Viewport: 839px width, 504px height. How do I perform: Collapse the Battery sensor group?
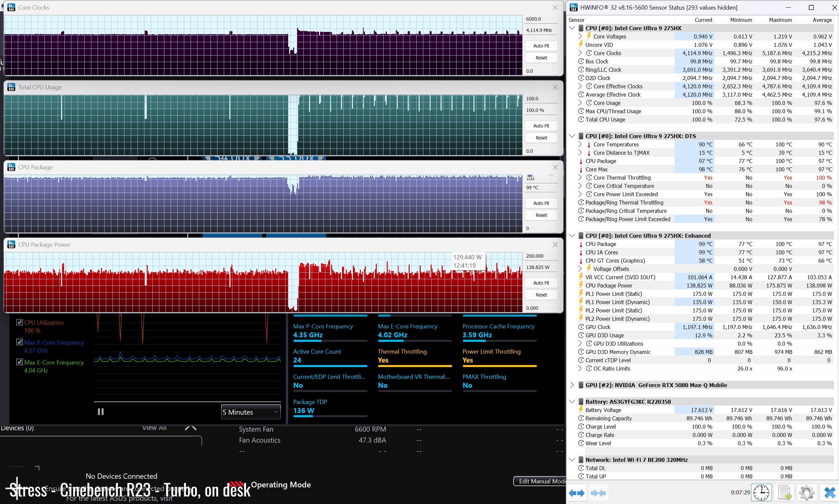coord(572,401)
